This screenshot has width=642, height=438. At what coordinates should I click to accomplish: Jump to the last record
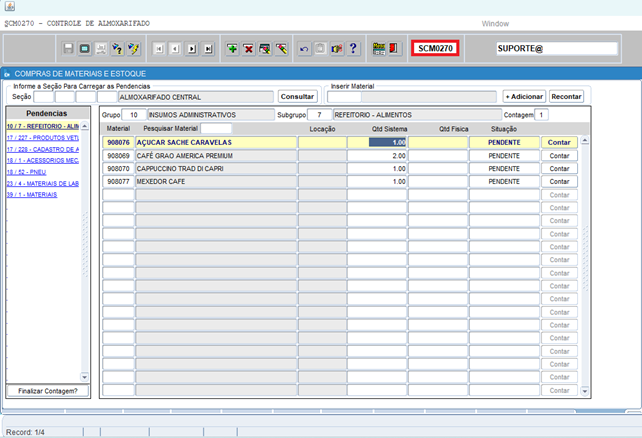pos(208,49)
